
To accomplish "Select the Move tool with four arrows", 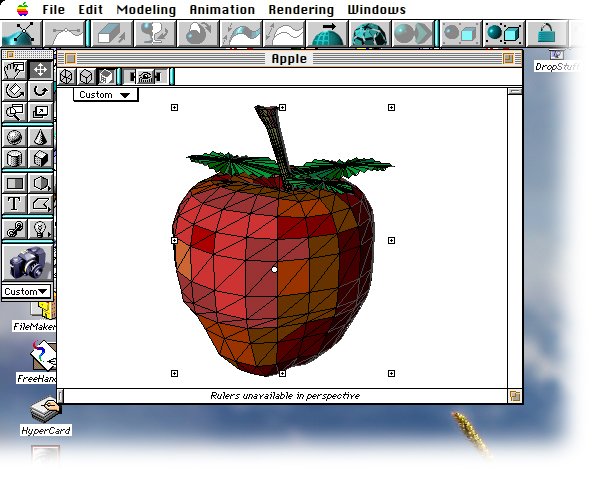I will 40,70.
